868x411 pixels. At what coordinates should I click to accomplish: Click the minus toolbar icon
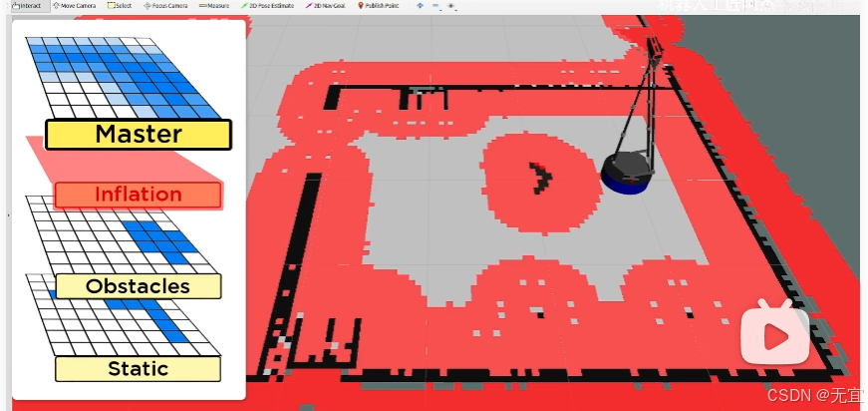pyautogui.click(x=435, y=6)
